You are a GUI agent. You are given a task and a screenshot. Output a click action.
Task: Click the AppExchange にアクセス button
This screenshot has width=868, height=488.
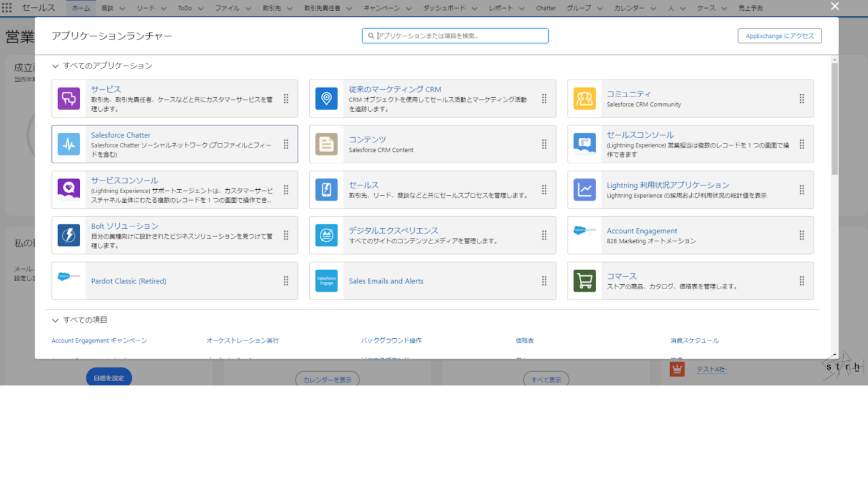pyautogui.click(x=779, y=36)
